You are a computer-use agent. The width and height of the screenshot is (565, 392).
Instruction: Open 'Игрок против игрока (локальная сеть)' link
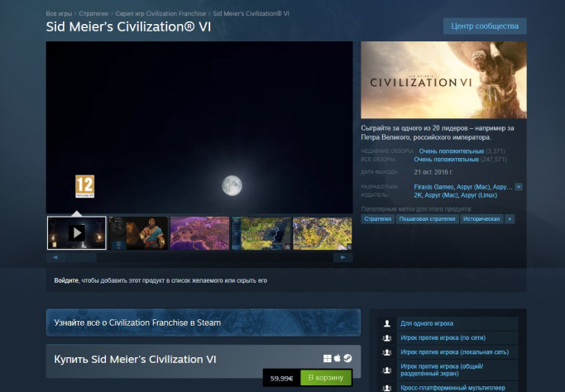click(x=455, y=352)
